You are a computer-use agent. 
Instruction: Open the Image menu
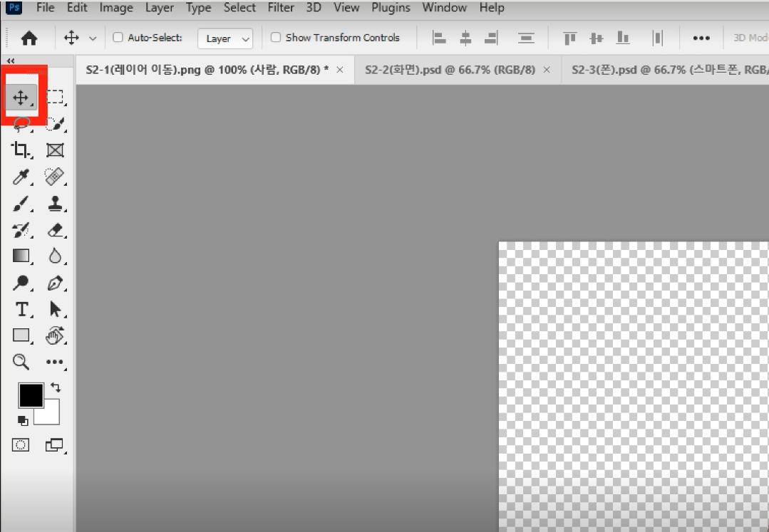[x=116, y=8]
